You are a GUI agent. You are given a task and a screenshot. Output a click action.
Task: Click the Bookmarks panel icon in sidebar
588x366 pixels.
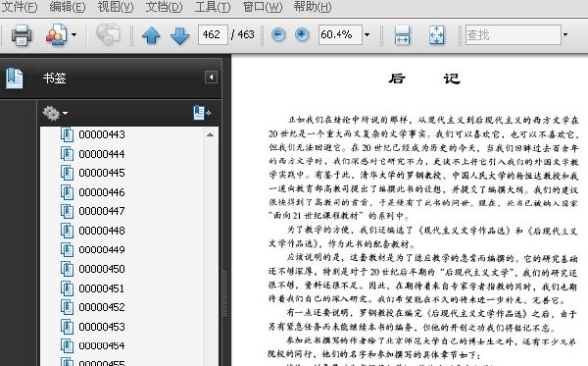[15, 78]
